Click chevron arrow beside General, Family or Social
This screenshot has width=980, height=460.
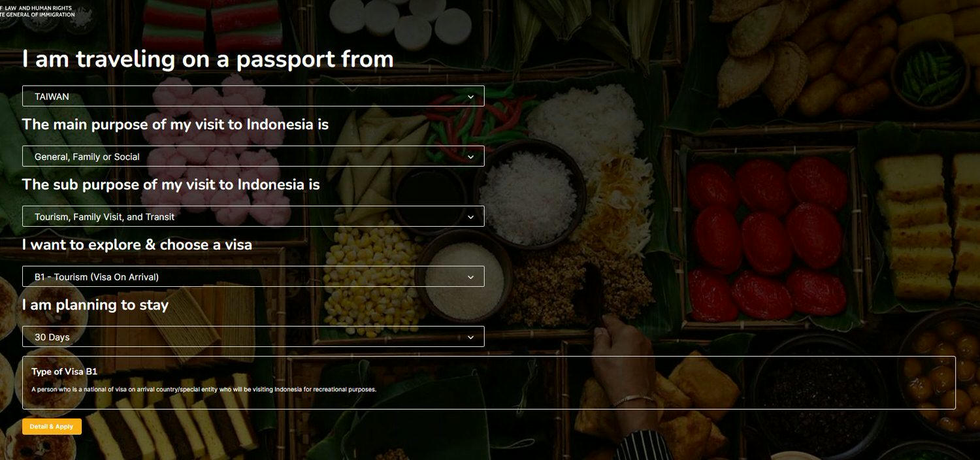point(470,157)
